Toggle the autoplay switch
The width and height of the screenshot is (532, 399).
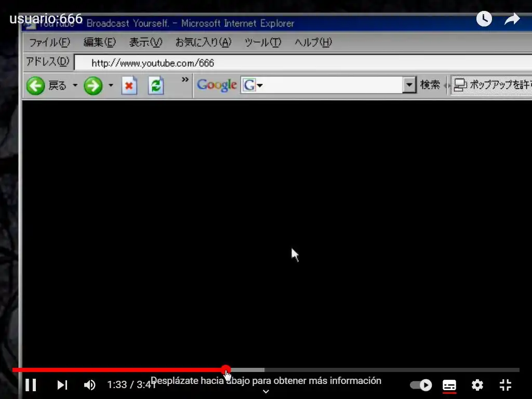click(421, 385)
